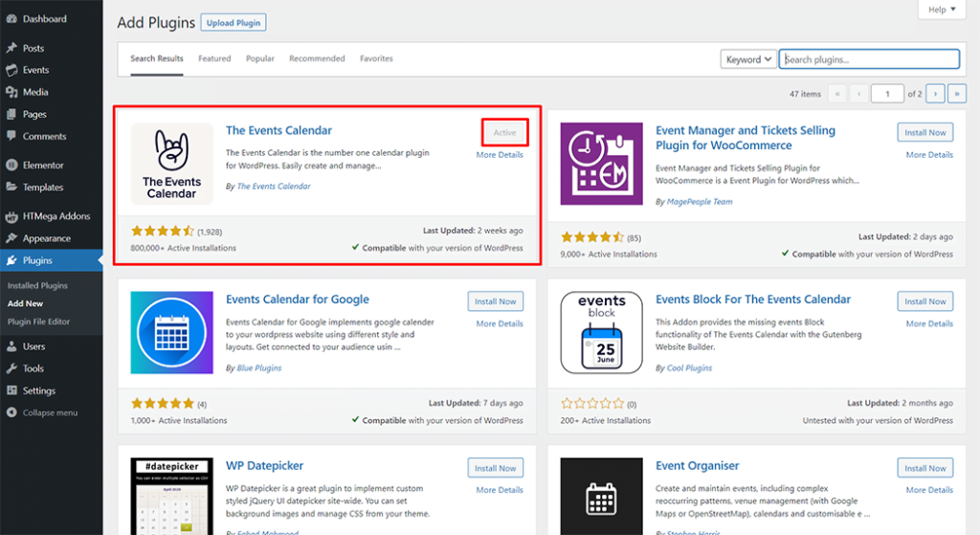Click Event Manager and Tickets Selling logo
This screenshot has height=535, width=980.
[601, 164]
